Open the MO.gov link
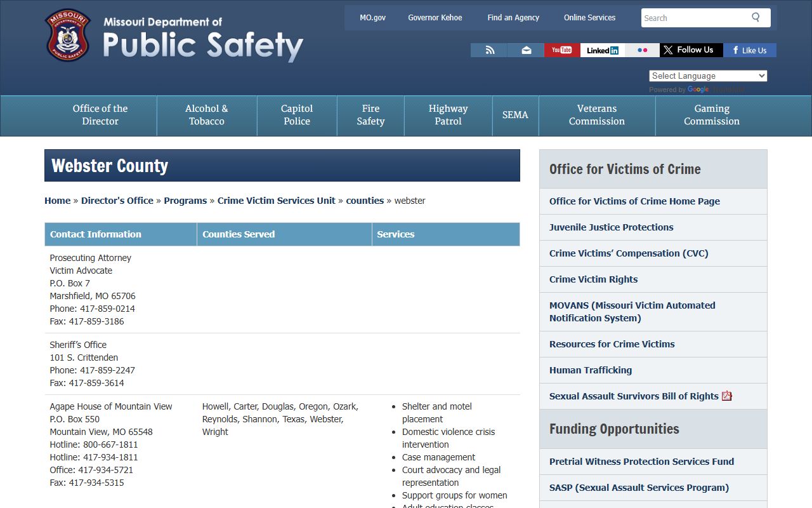The image size is (812, 508). point(372,18)
